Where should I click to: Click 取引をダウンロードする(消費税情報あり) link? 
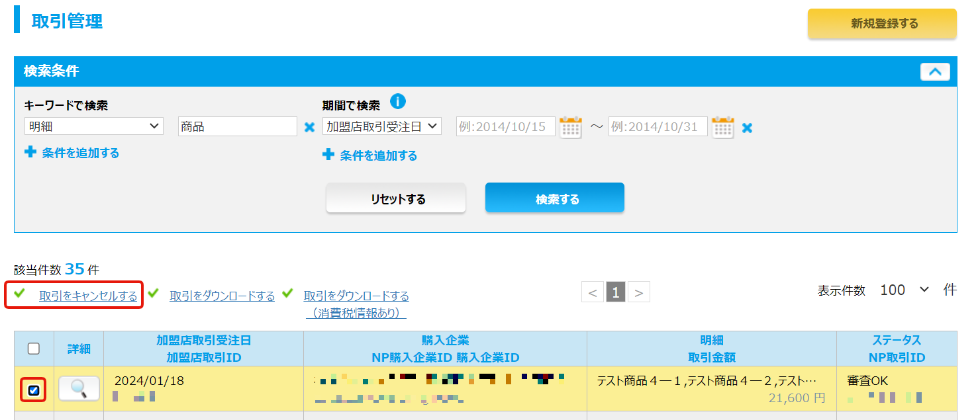click(x=356, y=304)
